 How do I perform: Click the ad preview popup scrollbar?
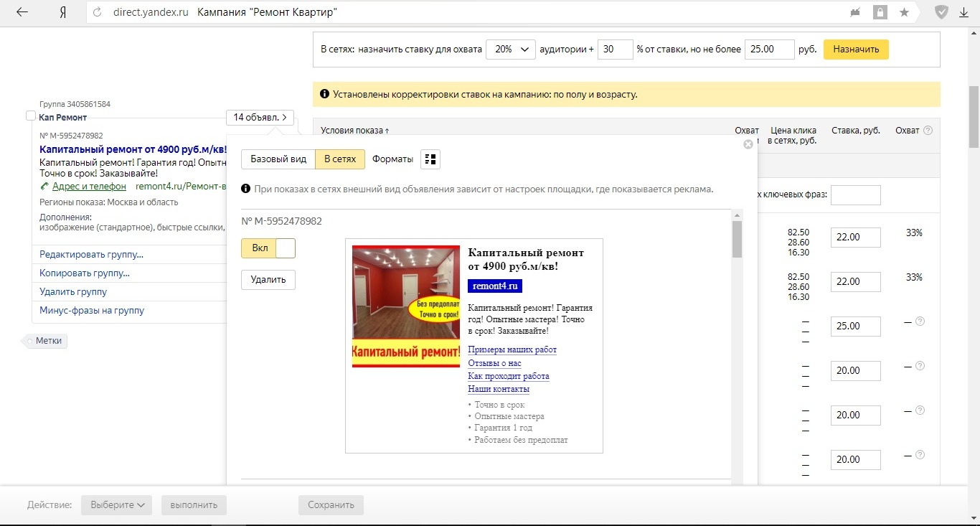tap(737, 240)
